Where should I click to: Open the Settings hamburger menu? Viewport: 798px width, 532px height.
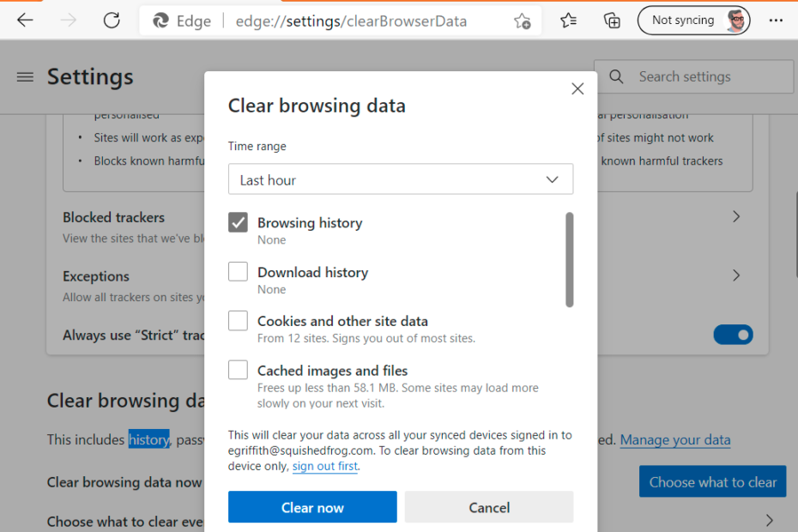pos(25,77)
